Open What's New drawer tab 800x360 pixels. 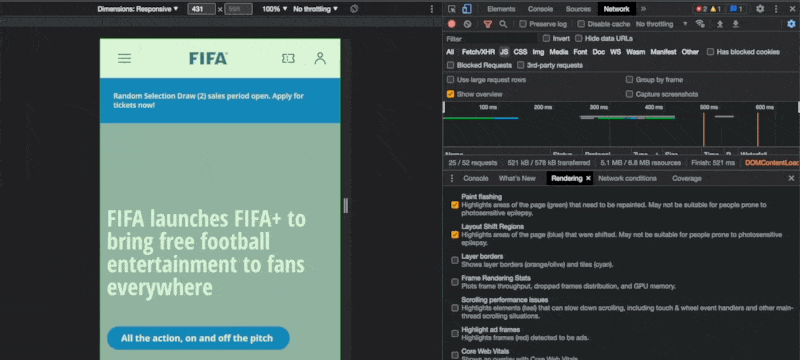coord(517,178)
